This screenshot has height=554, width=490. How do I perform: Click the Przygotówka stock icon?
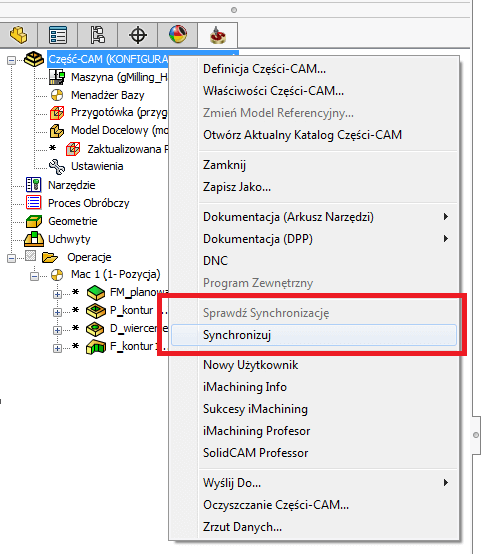(x=57, y=113)
